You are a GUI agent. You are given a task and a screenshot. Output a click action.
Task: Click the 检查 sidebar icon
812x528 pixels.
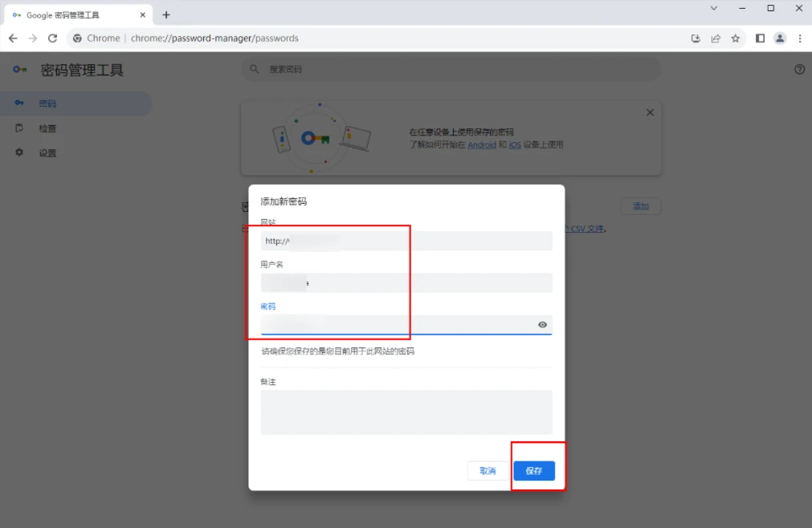point(19,128)
